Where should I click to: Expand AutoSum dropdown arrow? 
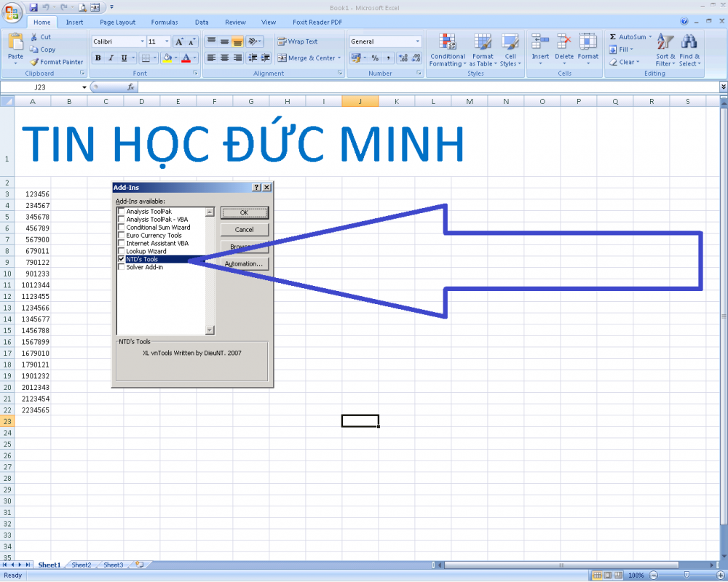pos(650,36)
